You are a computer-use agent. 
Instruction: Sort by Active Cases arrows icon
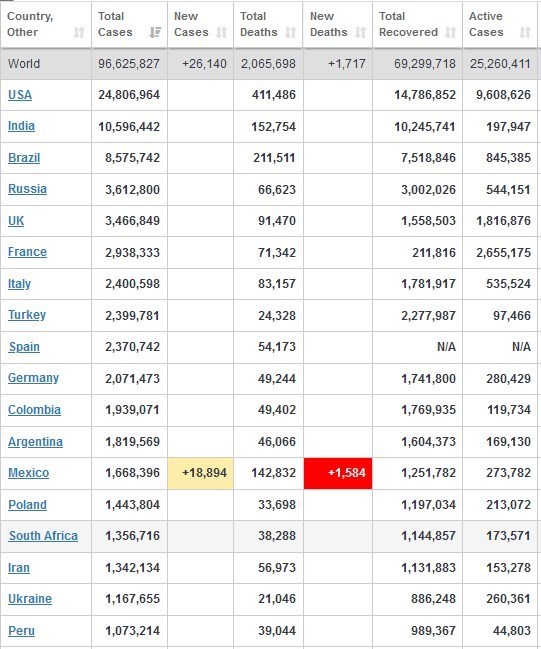[525, 32]
